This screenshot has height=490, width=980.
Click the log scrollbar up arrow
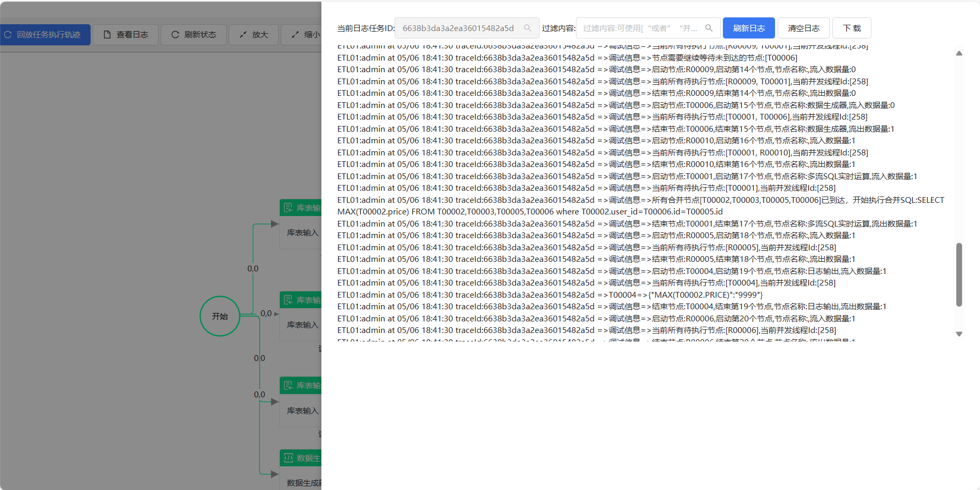(959, 53)
